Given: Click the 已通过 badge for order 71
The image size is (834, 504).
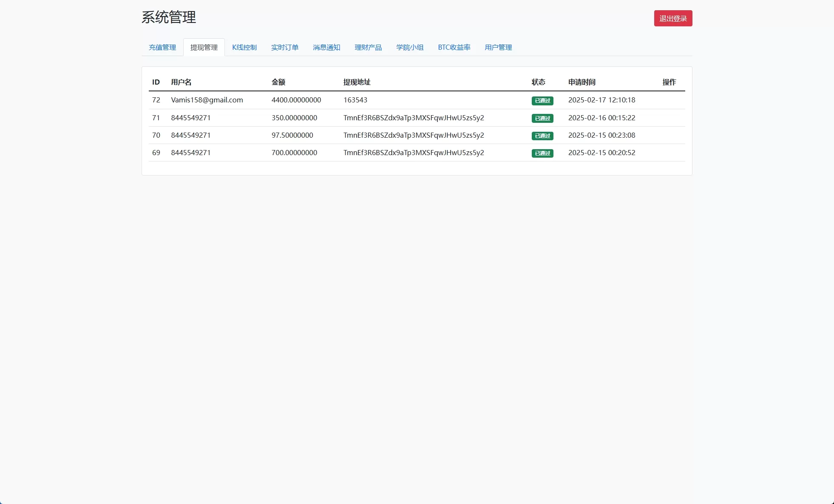Looking at the screenshot, I should click(542, 118).
